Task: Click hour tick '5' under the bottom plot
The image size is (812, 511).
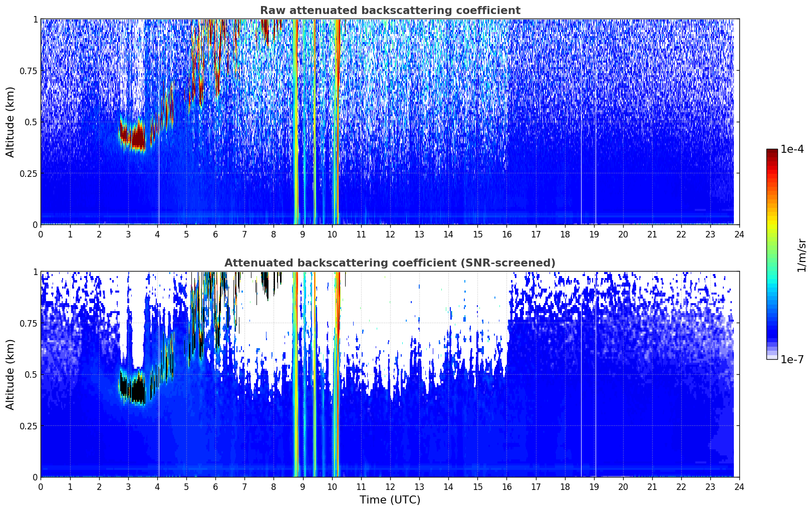Action: pos(186,486)
